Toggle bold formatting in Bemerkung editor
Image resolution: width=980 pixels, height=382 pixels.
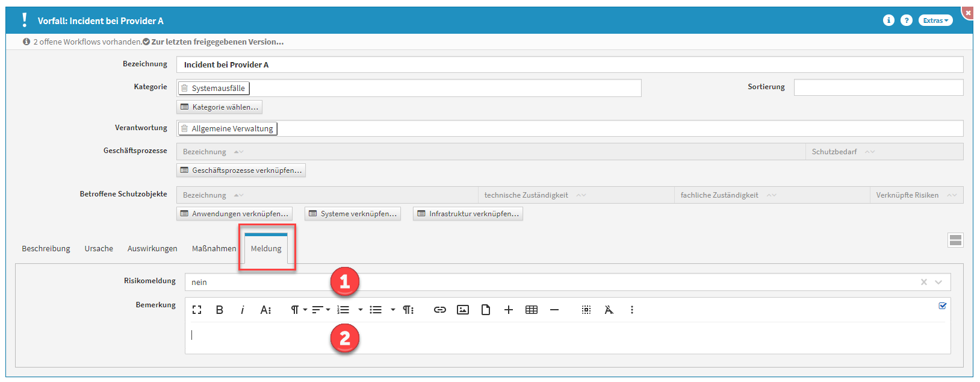click(220, 310)
